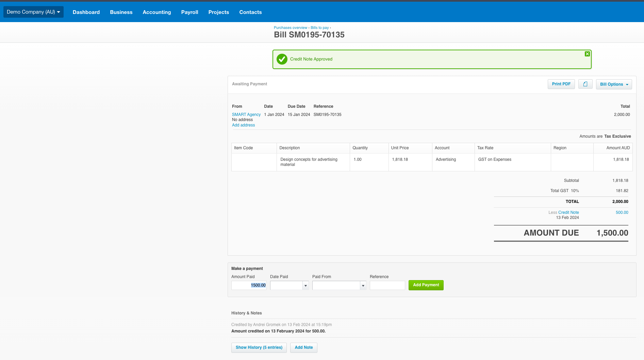This screenshot has height=360, width=644.
Task: Follow the Bills to pay breadcrumb link
Action: [320, 28]
